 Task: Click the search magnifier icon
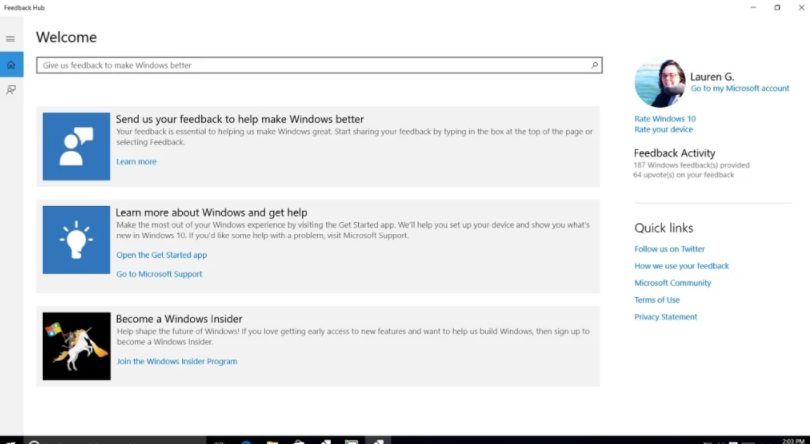coord(595,65)
